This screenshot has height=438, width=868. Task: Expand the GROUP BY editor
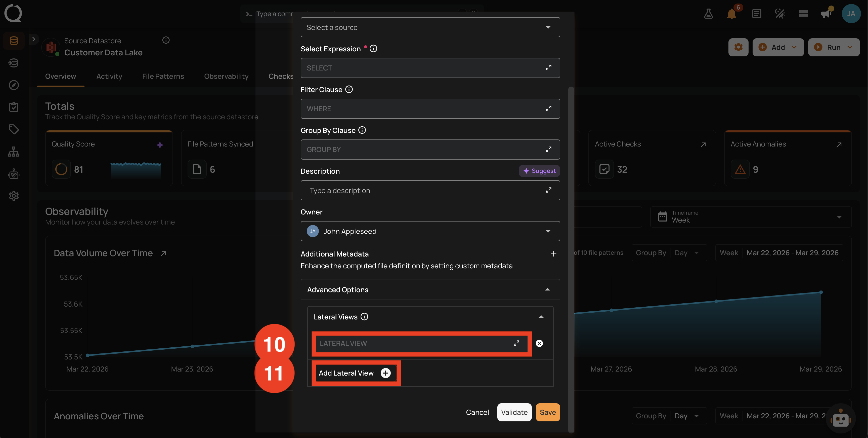tap(549, 150)
